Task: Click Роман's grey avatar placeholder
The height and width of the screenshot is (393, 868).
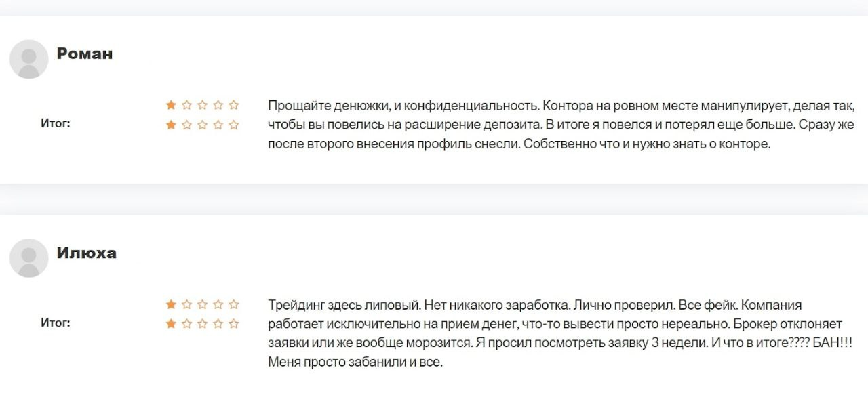Action: pos(28,59)
